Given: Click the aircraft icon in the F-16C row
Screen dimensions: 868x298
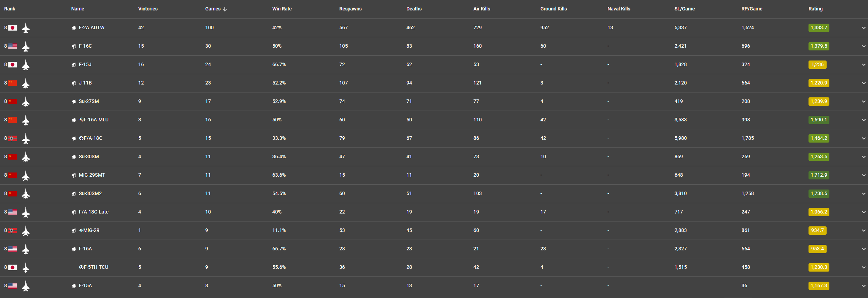Looking at the screenshot, I should [26, 46].
